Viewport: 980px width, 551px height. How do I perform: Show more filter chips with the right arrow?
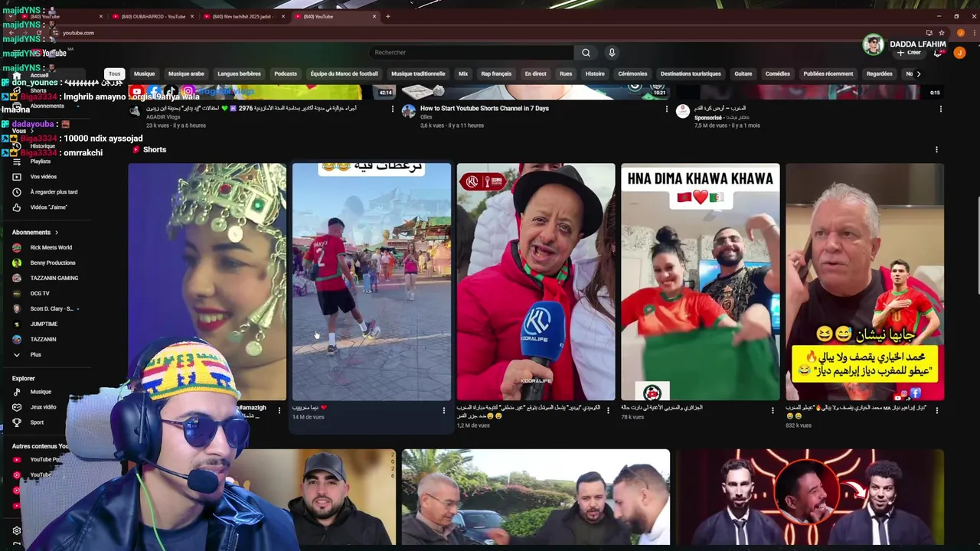point(919,74)
